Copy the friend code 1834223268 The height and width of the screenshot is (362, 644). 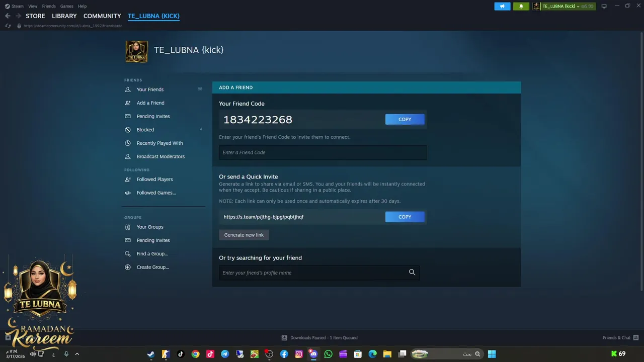pyautogui.click(x=405, y=119)
